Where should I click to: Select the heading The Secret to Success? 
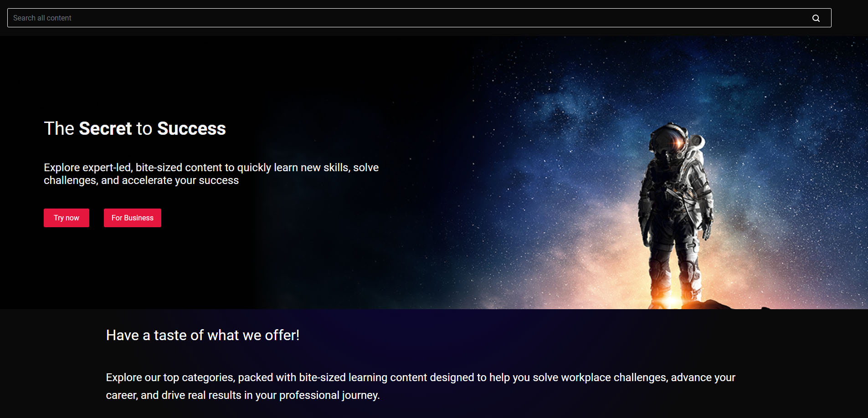point(135,128)
